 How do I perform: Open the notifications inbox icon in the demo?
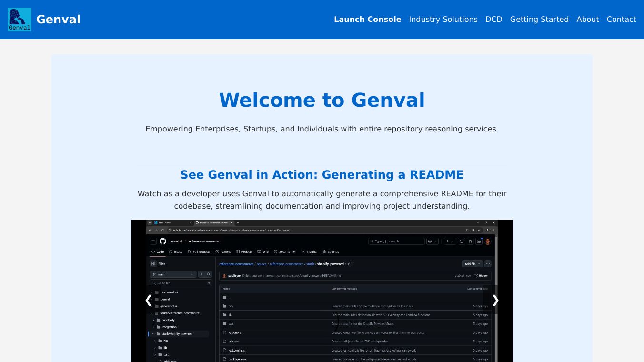click(x=479, y=241)
